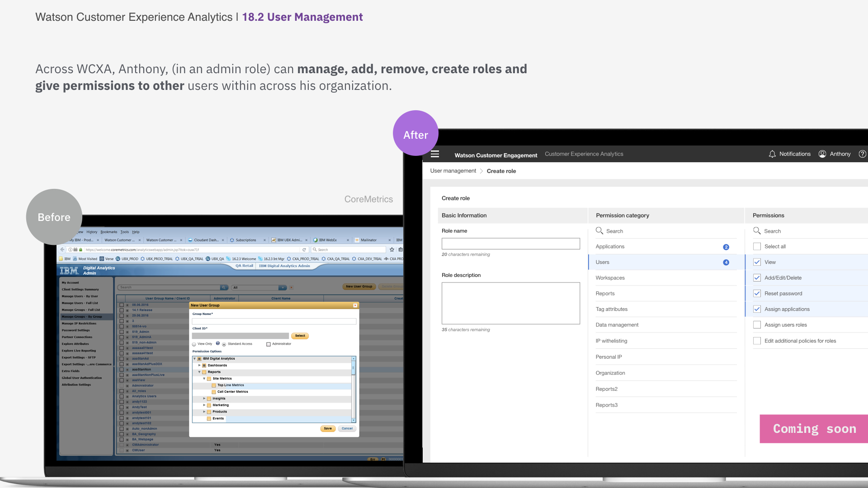Click the Events folder icon in permission tree

pos(209,418)
